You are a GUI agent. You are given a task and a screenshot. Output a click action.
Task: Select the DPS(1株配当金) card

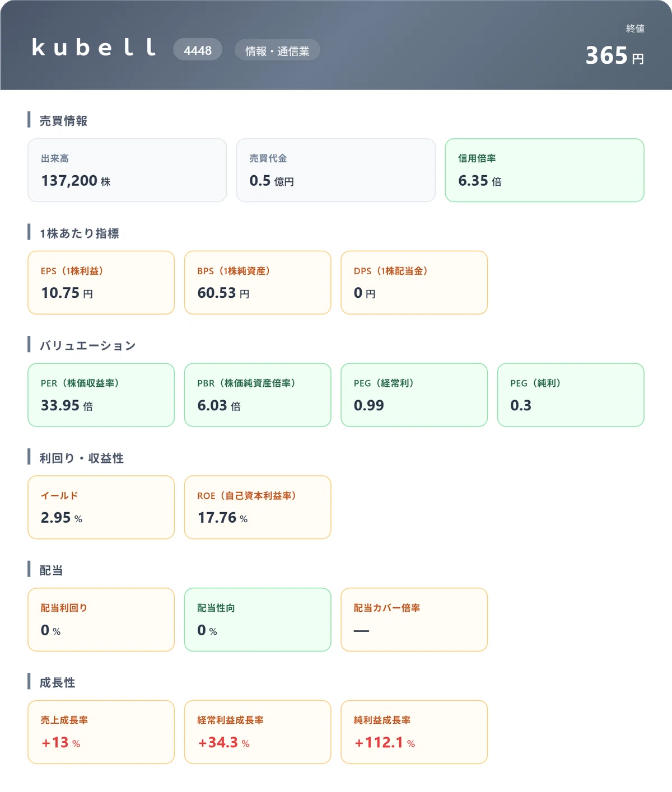414,283
